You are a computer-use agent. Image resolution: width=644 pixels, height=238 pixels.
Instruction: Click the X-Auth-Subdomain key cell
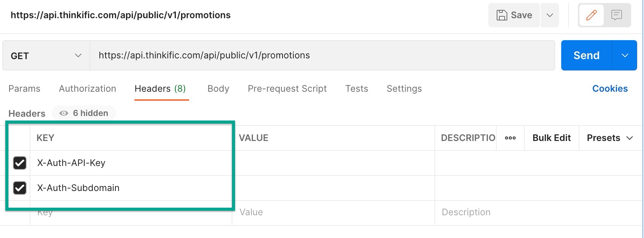coord(131,188)
